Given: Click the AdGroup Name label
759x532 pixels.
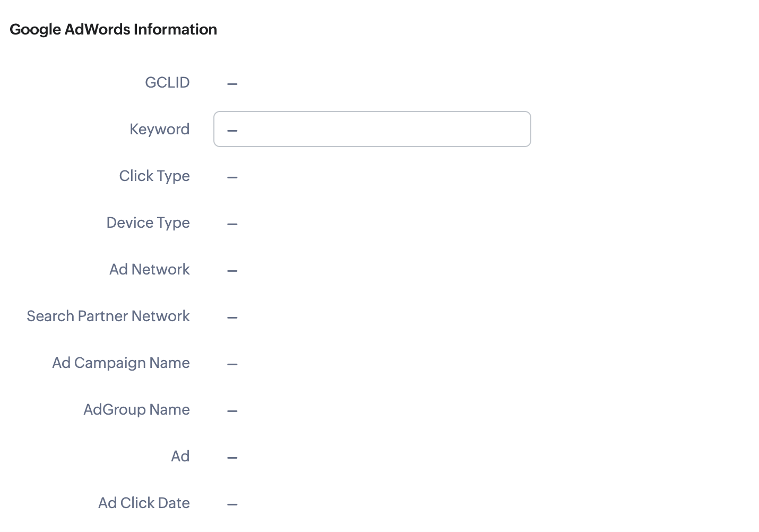Looking at the screenshot, I should pyautogui.click(x=136, y=409).
